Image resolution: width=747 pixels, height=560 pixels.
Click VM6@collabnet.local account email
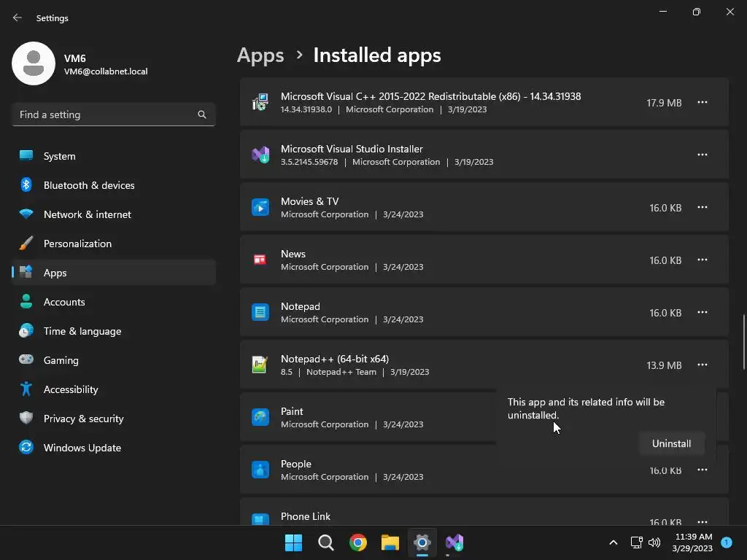(106, 71)
